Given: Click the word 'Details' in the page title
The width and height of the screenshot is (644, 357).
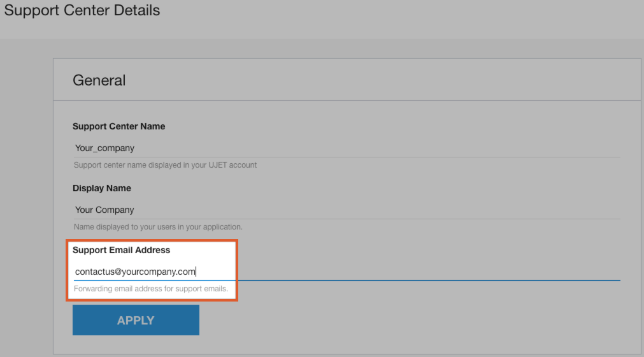Looking at the screenshot, I should tap(137, 10).
